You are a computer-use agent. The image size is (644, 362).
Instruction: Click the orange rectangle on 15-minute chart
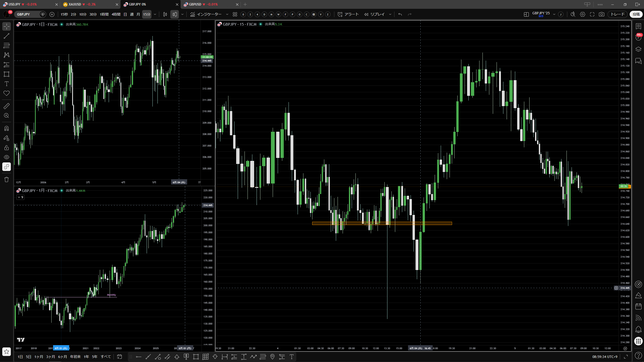click(382, 223)
